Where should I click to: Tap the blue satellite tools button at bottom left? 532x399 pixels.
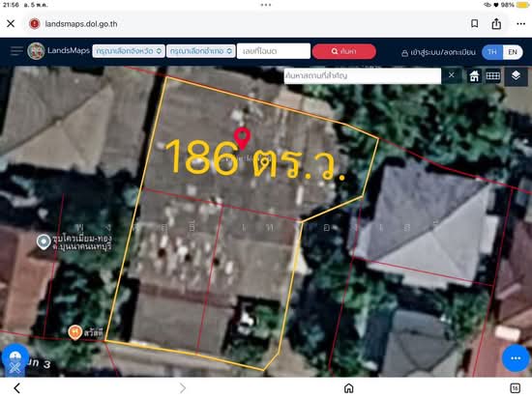click(x=15, y=360)
